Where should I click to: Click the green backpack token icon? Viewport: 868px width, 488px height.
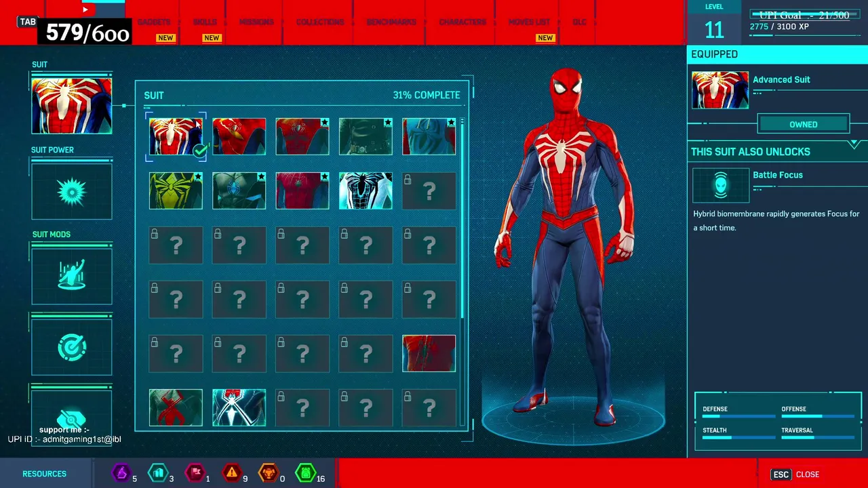[305, 473]
